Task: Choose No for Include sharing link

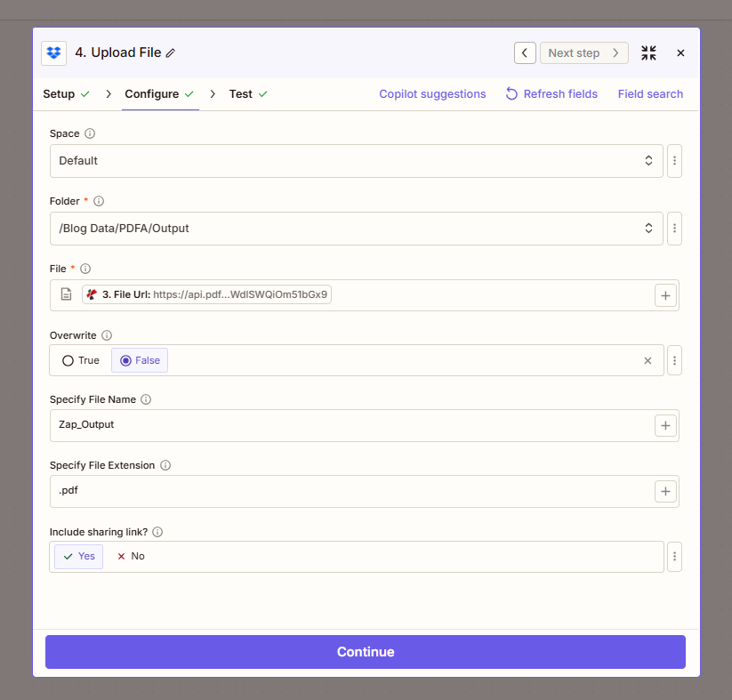Action: pos(130,556)
